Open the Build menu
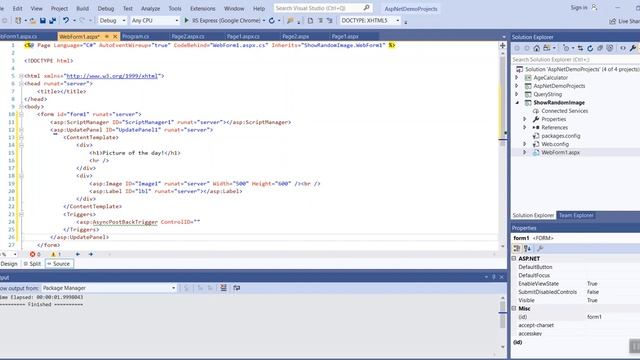The width and height of the screenshot is (640, 360). pyautogui.click(x=82, y=8)
